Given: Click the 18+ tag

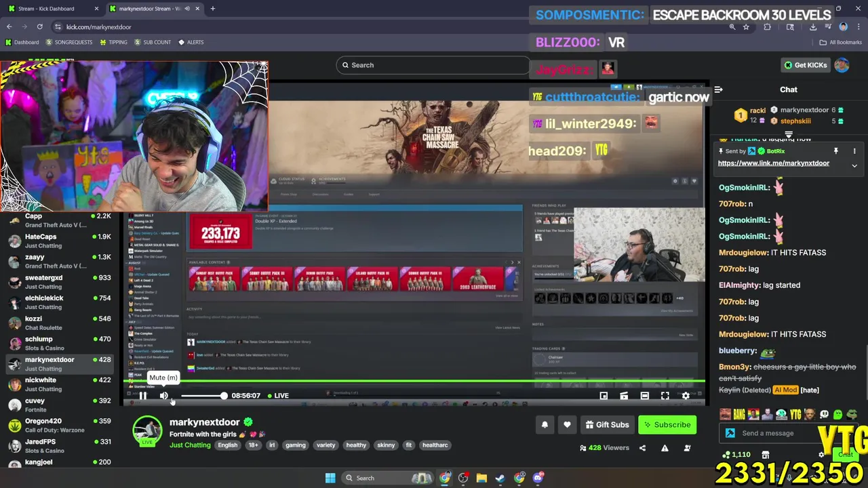Looking at the screenshot, I should (x=253, y=445).
